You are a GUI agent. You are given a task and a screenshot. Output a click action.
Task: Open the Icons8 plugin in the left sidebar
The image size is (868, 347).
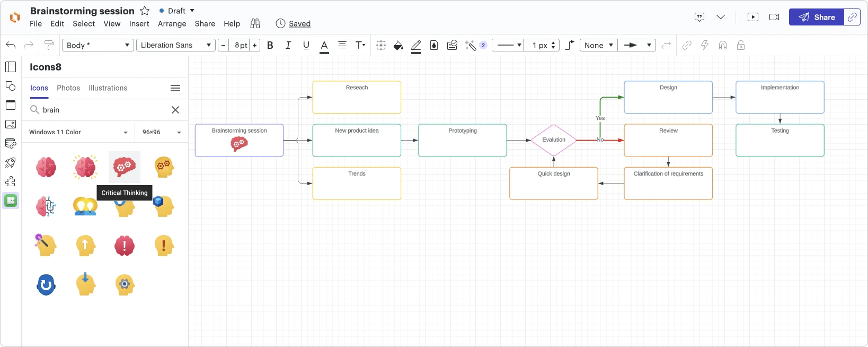point(11,201)
